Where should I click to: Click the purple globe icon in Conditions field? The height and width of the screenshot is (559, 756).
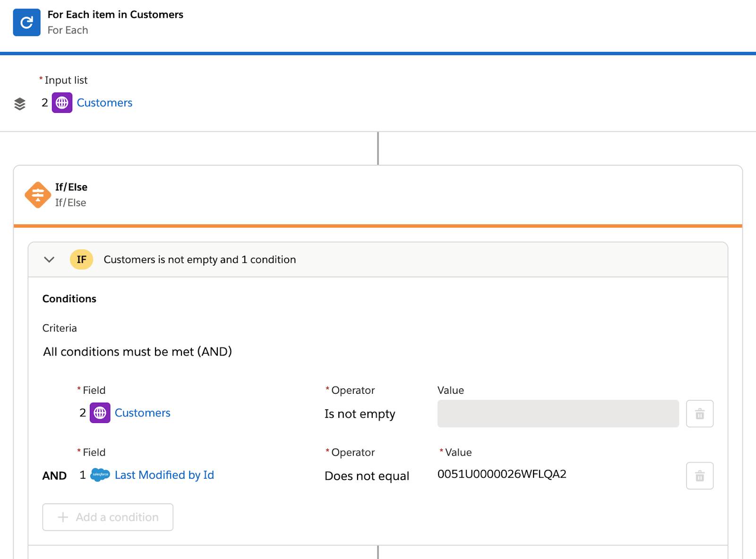[100, 413]
